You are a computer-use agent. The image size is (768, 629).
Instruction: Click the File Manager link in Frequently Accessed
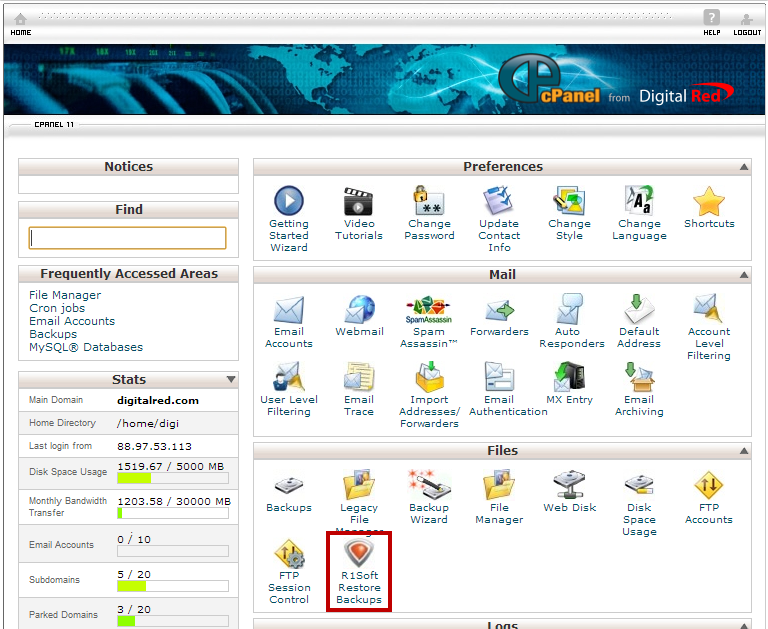65,295
